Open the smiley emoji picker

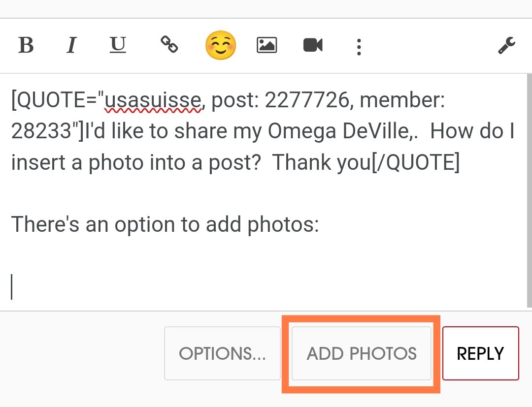pos(221,46)
